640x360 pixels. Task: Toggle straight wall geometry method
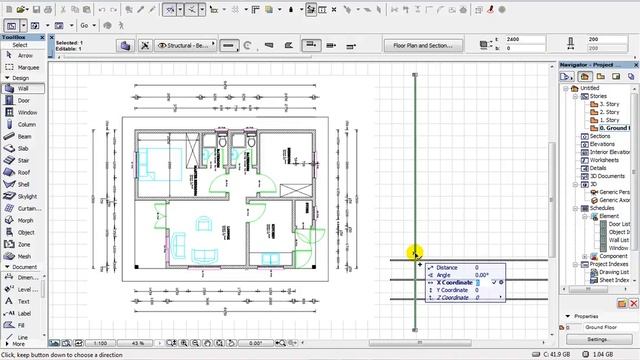[x=229, y=46]
